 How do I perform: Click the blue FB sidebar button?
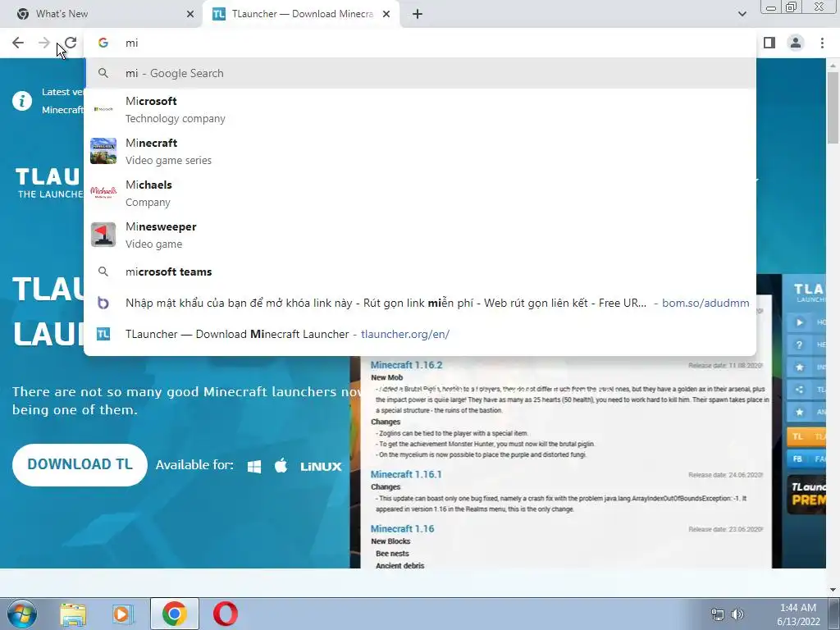(806, 459)
